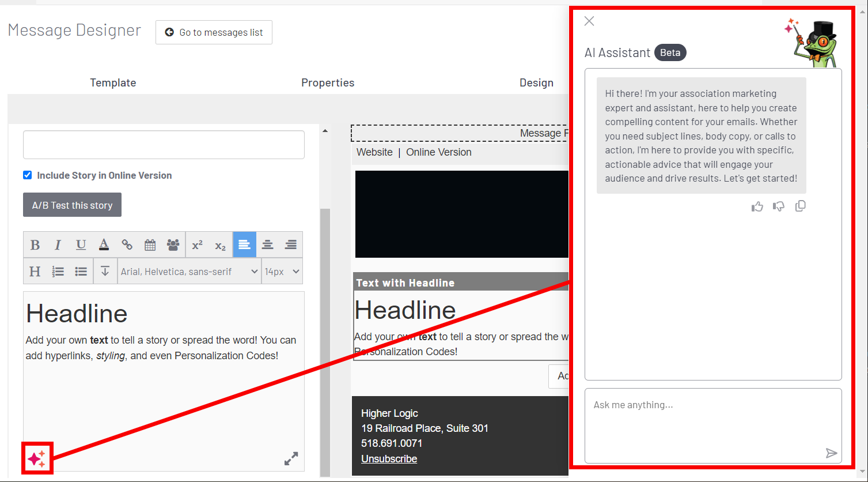Image resolution: width=868 pixels, height=482 pixels.
Task: Apply superscript formatting
Action: tap(198, 245)
